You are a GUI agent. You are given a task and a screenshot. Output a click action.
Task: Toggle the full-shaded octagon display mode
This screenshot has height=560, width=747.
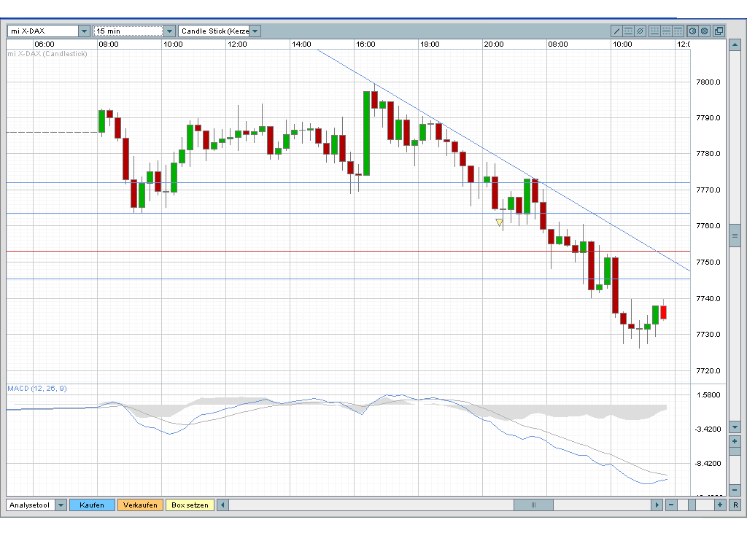point(705,31)
